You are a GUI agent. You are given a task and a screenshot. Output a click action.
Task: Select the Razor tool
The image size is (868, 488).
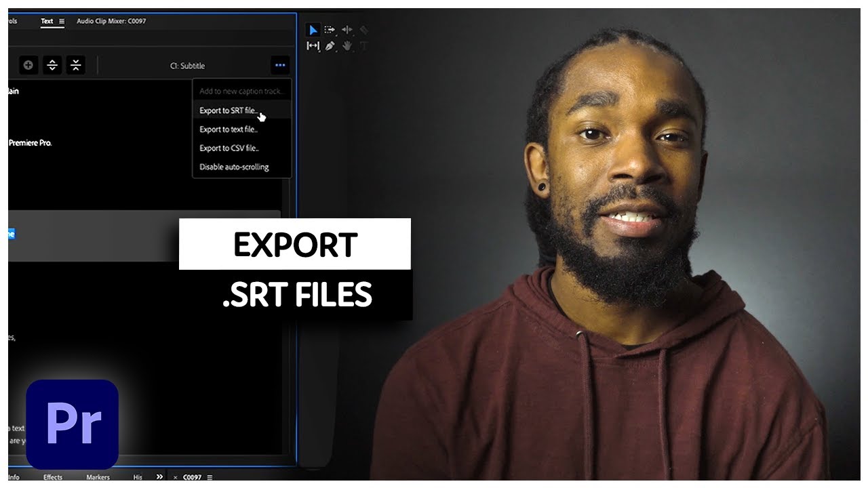coord(363,30)
